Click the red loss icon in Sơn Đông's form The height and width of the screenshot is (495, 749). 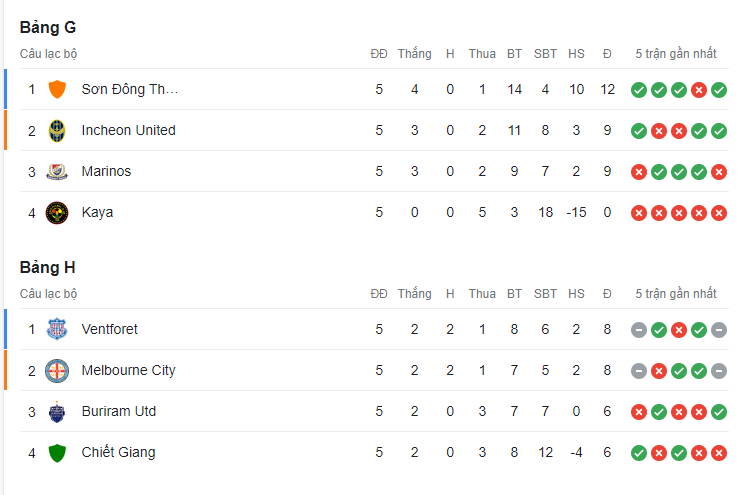point(699,90)
